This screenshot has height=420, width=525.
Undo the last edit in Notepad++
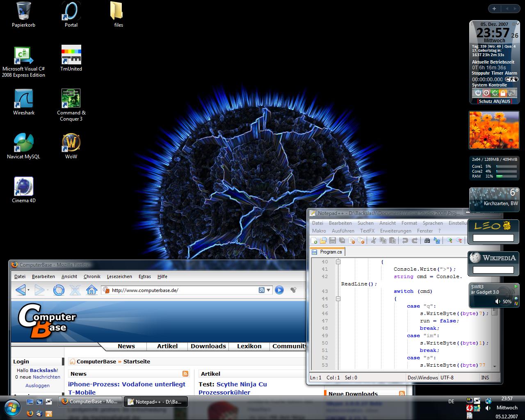pos(405,240)
